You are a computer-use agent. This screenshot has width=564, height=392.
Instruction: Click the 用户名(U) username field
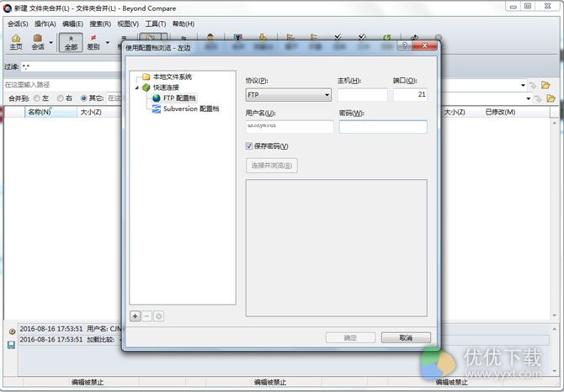click(290, 126)
